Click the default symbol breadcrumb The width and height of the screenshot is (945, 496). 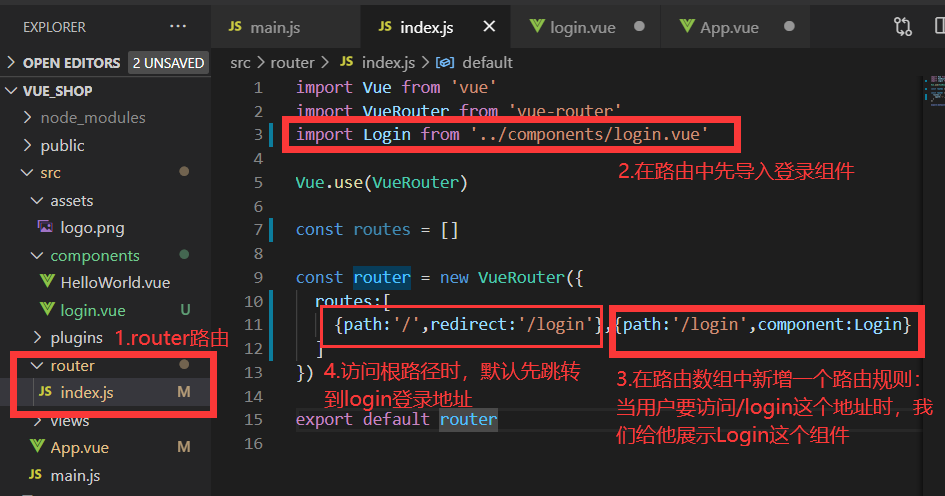coord(487,63)
